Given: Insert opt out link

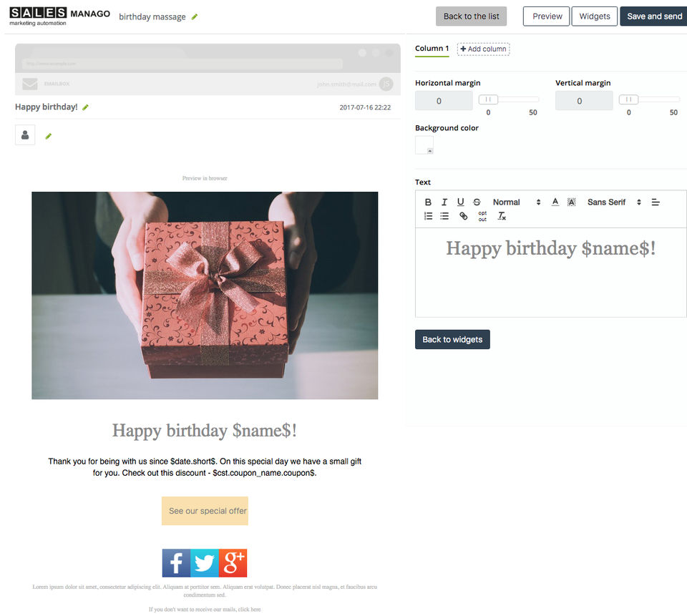Looking at the screenshot, I should (482, 216).
